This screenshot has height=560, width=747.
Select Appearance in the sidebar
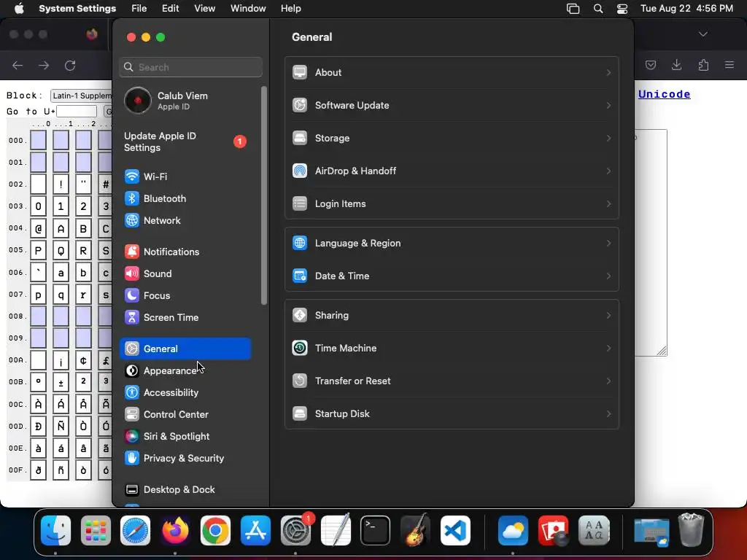pos(185,371)
